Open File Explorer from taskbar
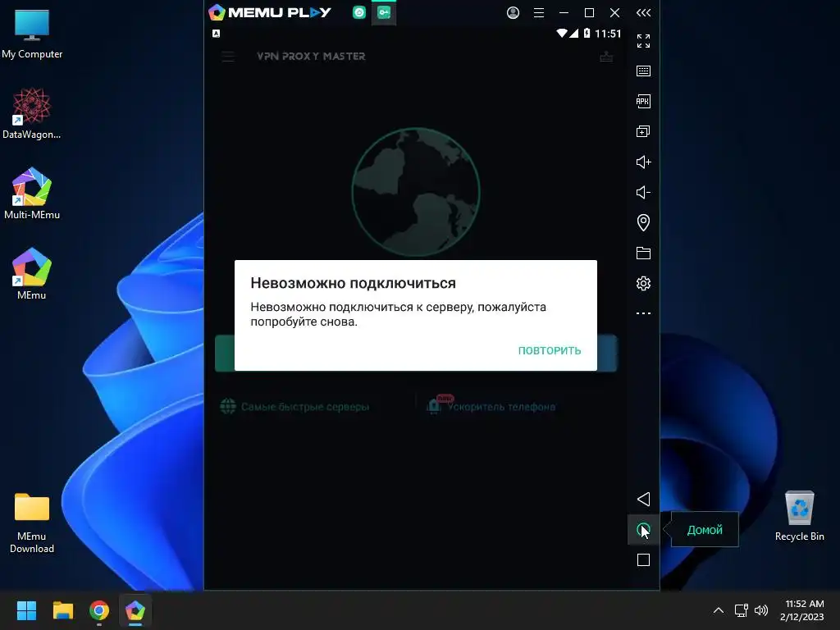 point(62,610)
